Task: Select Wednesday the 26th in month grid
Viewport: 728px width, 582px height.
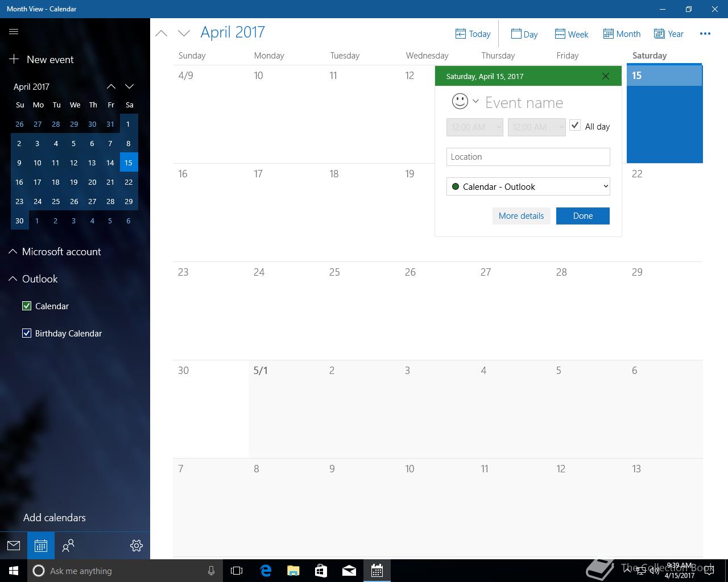Action: [437, 310]
